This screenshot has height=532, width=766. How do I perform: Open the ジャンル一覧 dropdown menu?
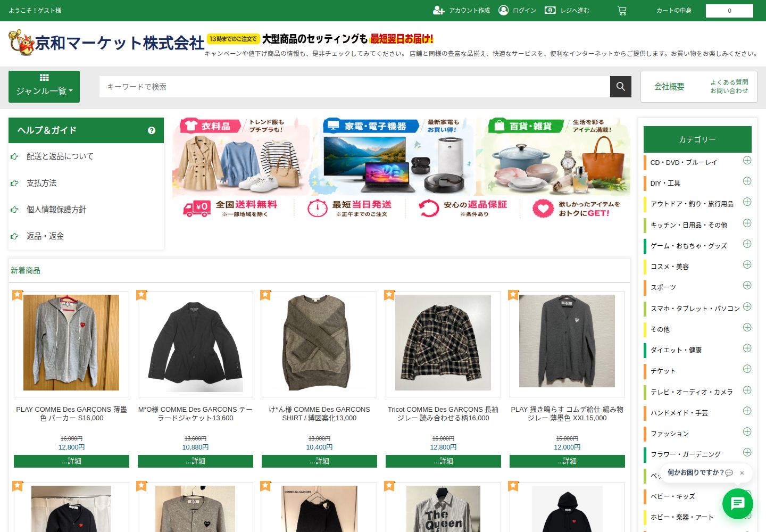(x=44, y=87)
